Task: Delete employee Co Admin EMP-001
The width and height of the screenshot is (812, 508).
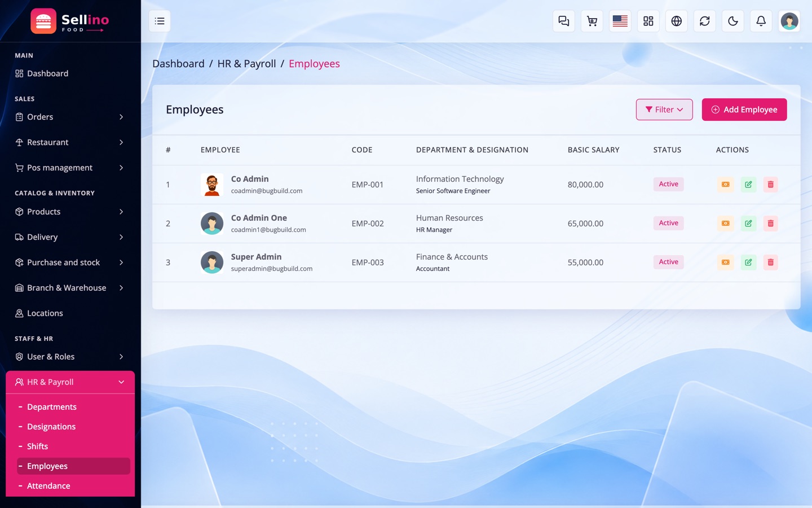Action: click(770, 185)
